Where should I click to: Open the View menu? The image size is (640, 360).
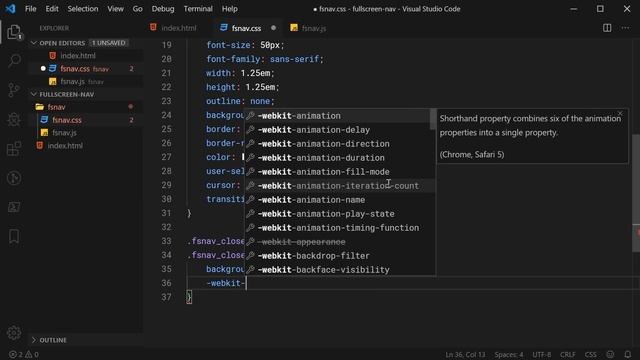coord(116,9)
